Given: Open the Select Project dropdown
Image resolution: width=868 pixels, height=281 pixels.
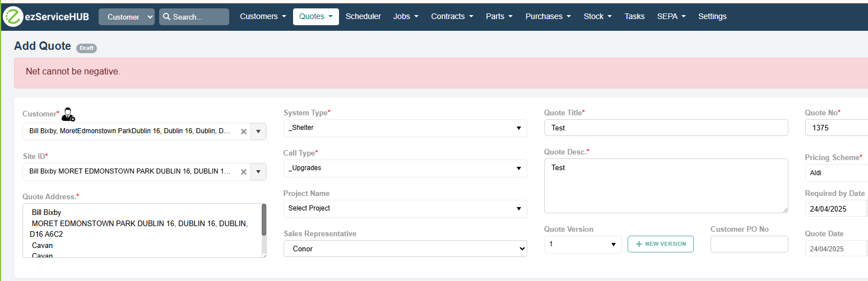Looking at the screenshot, I should coord(405,208).
